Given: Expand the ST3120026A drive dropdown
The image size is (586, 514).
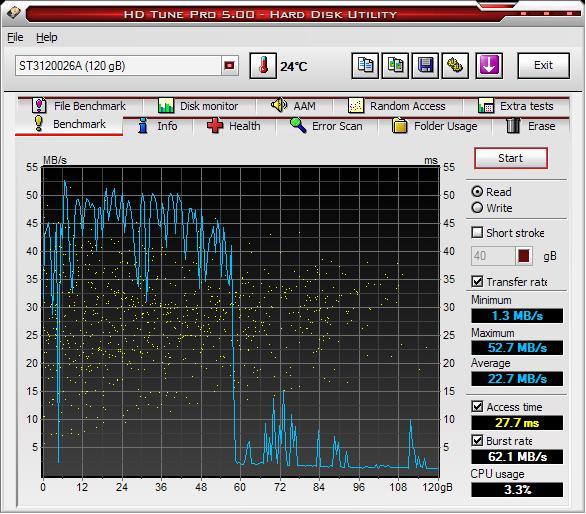Looking at the screenshot, I should tap(229, 66).
